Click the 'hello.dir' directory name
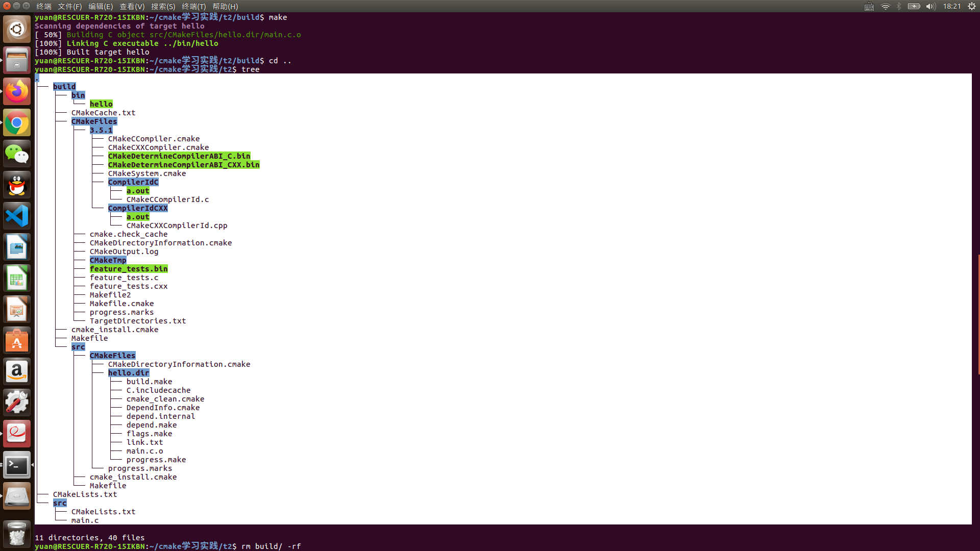The height and width of the screenshot is (551, 980). [x=129, y=373]
